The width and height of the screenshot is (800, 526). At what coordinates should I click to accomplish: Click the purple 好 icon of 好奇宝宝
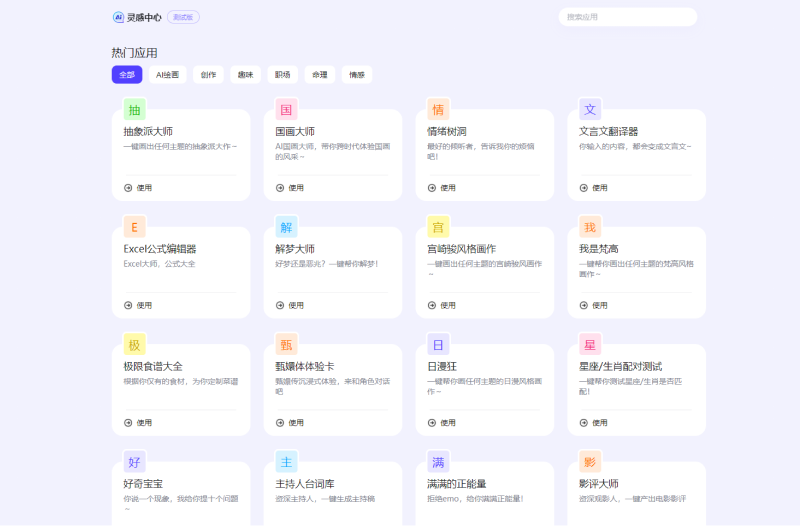tap(135, 462)
